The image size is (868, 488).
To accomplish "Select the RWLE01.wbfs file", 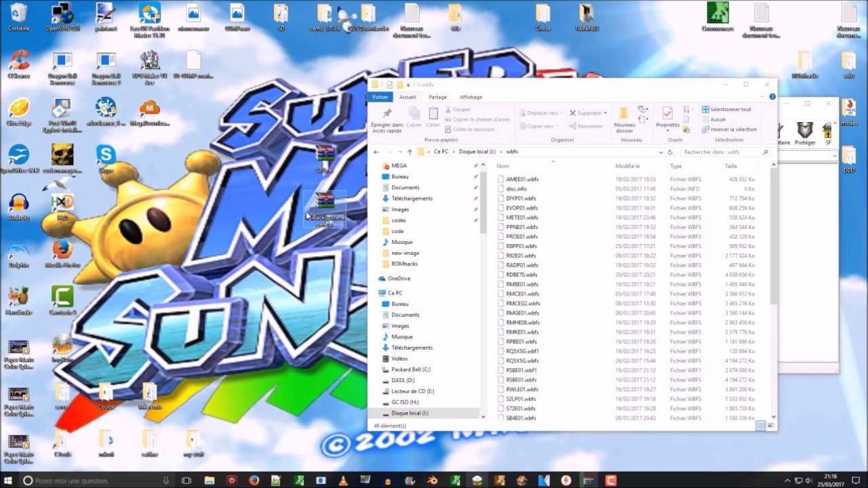I will point(522,389).
